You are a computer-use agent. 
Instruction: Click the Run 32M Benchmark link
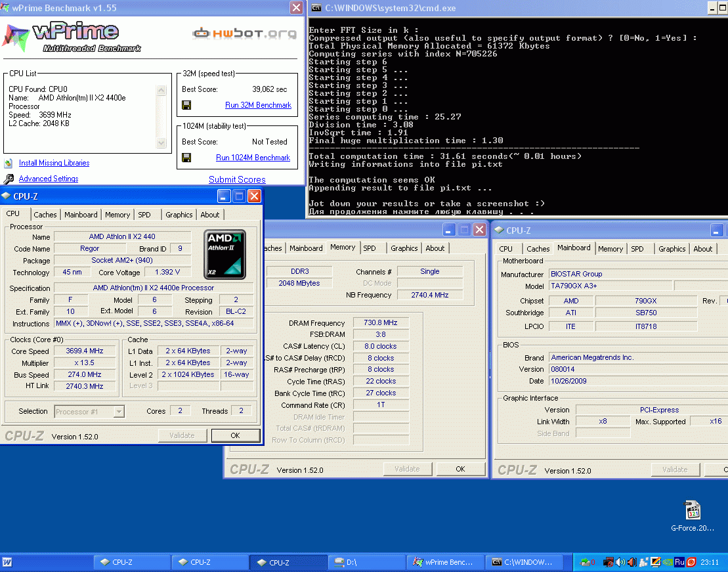point(258,105)
